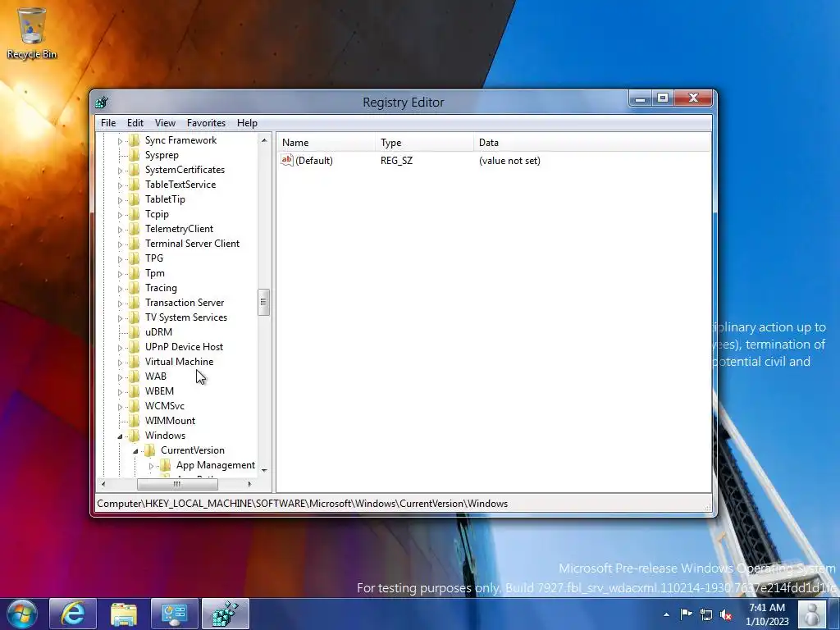Open the Windows Start button

pyautogui.click(x=22, y=614)
